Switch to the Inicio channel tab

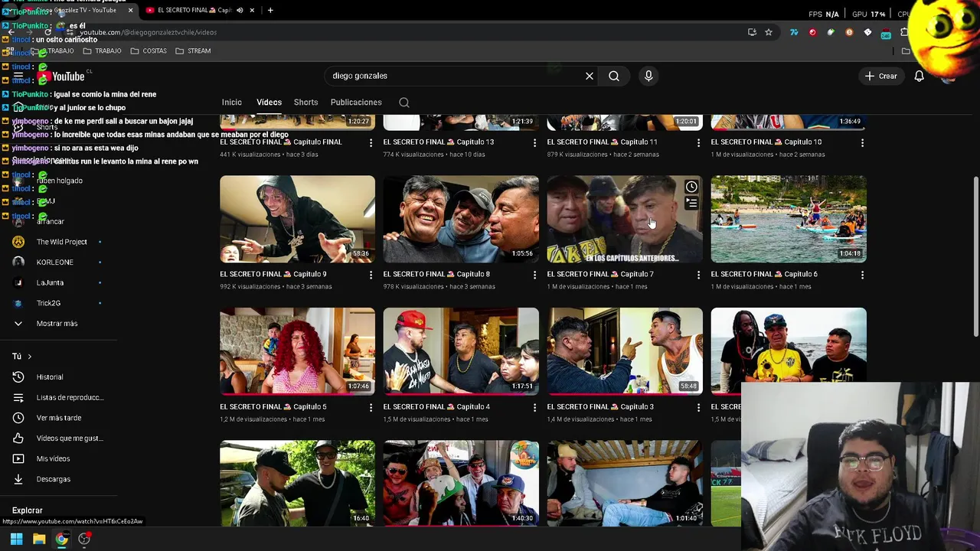pos(231,103)
